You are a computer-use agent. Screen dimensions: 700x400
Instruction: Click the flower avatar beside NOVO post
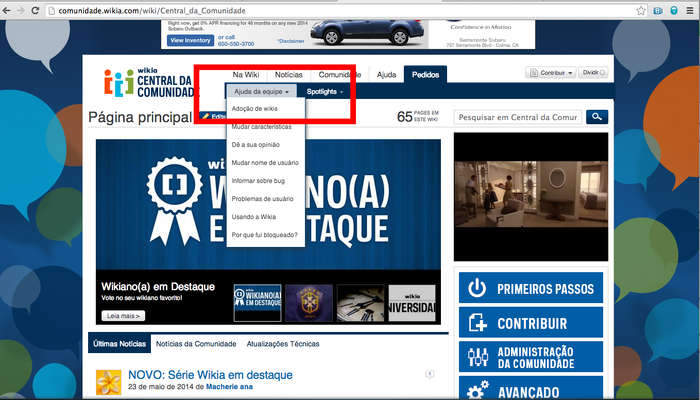(108, 382)
